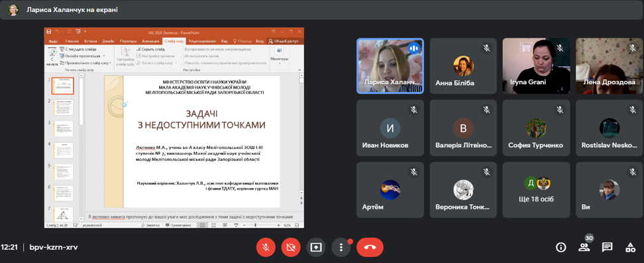Open the 'Ще 18 осіб' tile
Viewport: 644px width, 263px height.
click(x=536, y=189)
